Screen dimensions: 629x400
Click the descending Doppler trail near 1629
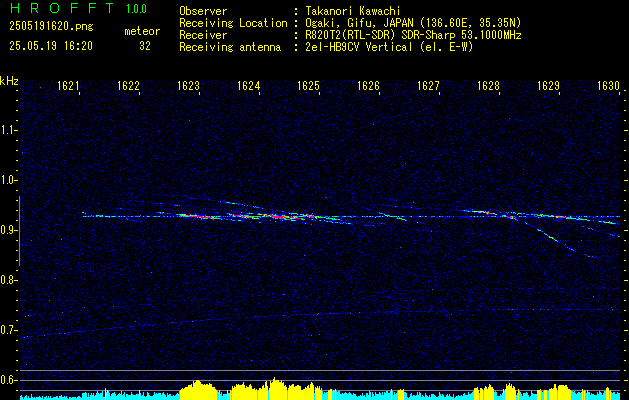(x=556, y=239)
